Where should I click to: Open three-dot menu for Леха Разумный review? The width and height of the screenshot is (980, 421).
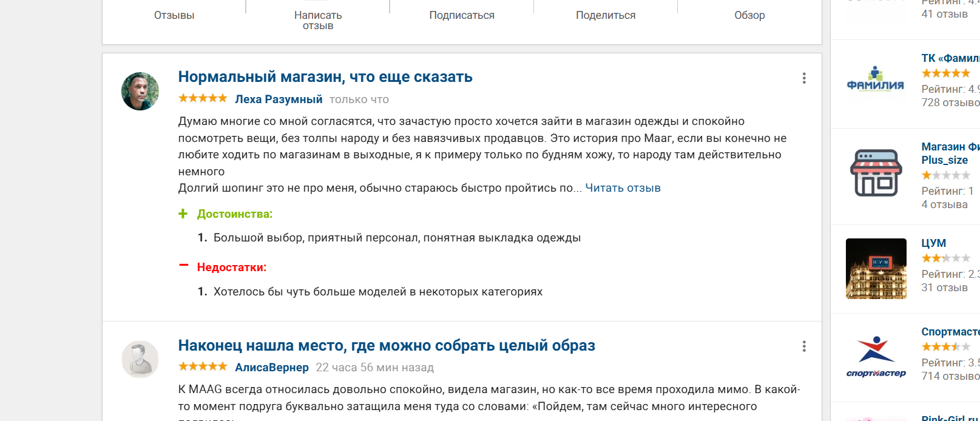[x=804, y=78]
